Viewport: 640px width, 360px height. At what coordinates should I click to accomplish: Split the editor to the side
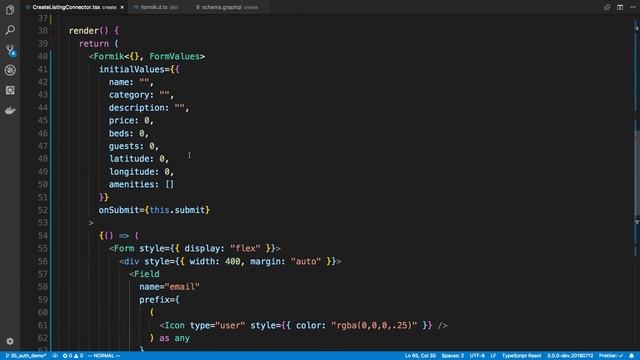(x=620, y=7)
